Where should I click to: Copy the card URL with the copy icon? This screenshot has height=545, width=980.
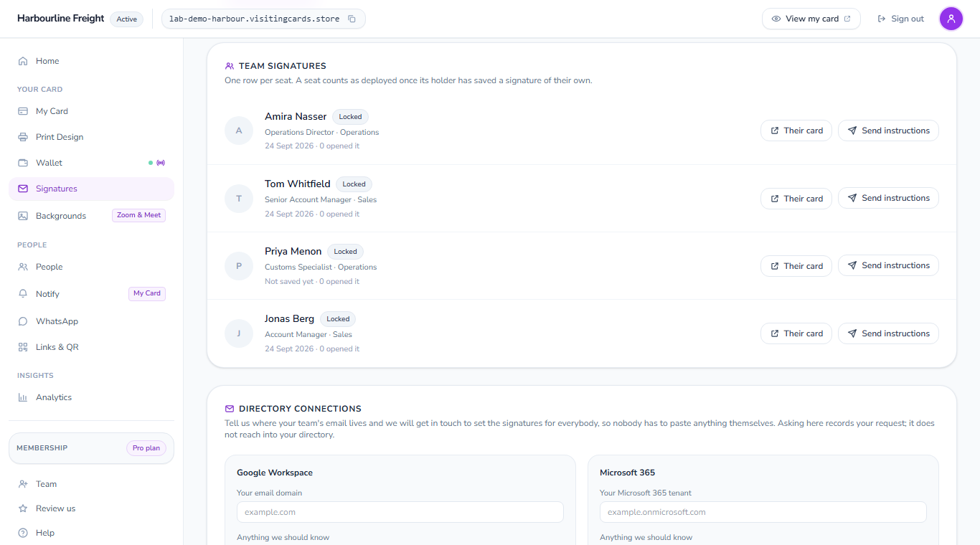coord(352,19)
